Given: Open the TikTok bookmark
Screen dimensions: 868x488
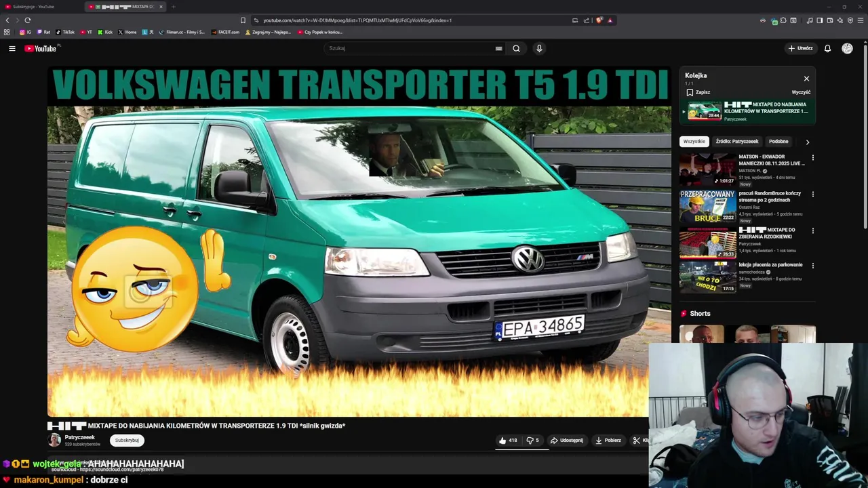Looking at the screenshot, I should point(65,32).
